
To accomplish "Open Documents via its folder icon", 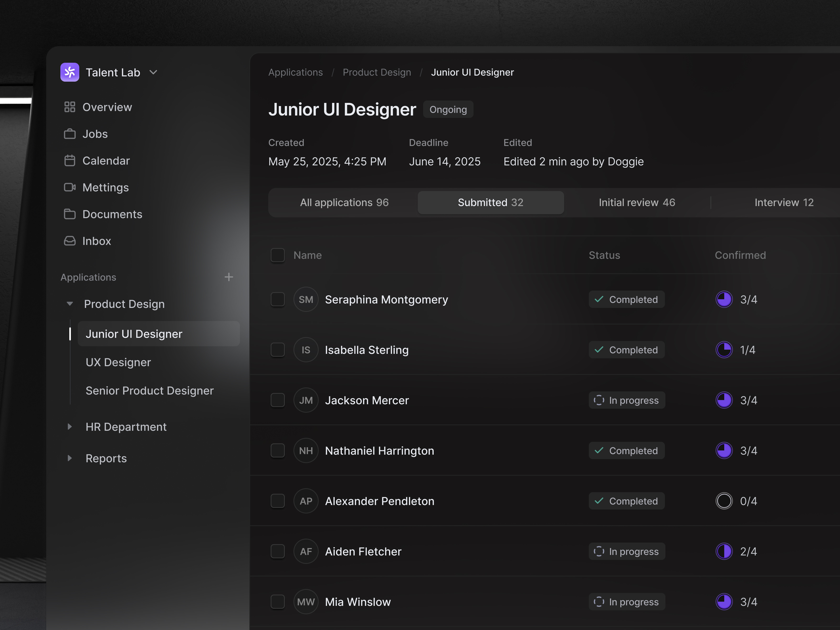I will [x=70, y=214].
